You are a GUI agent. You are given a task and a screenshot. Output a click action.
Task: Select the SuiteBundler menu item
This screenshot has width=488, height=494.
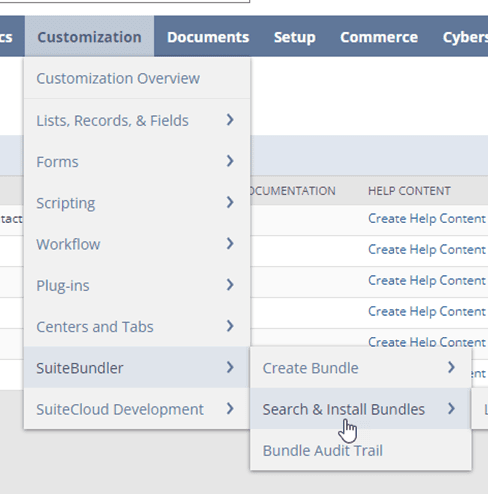[137, 368]
